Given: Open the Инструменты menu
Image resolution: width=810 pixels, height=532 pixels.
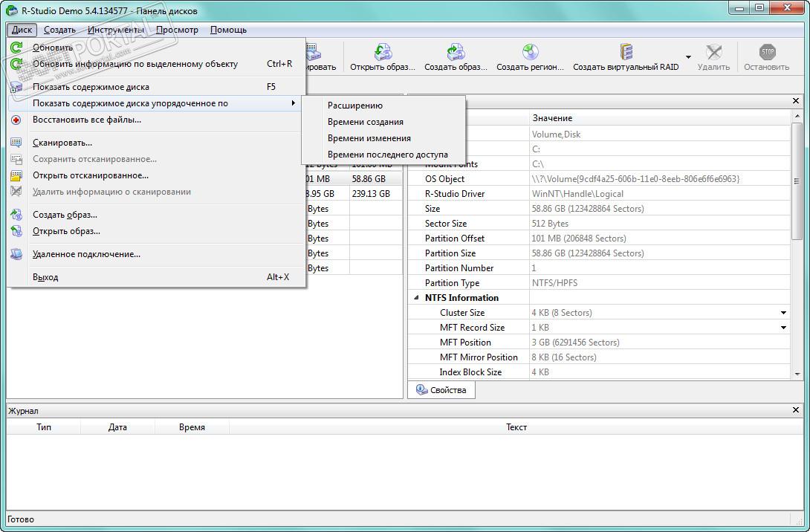Looking at the screenshot, I should (x=116, y=30).
